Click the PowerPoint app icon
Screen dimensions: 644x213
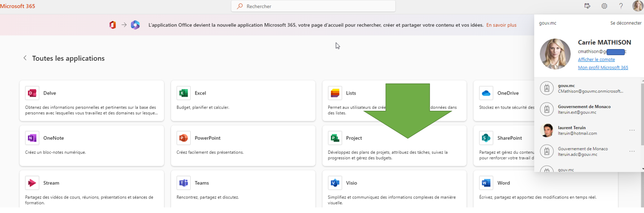click(183, 138)
